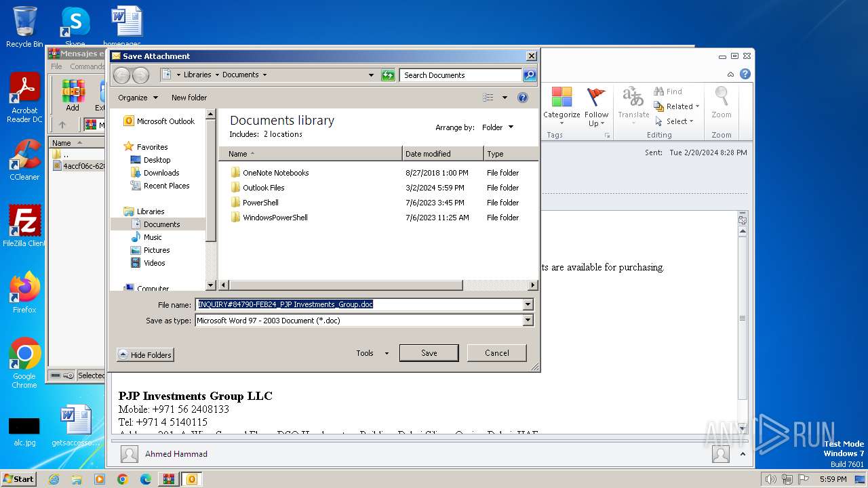Click the Forward arrow in Save Attachment dialog
Image resolution: width=868 pixels, height=488 pixels.
pyautogui.click(x=140, y=75)
